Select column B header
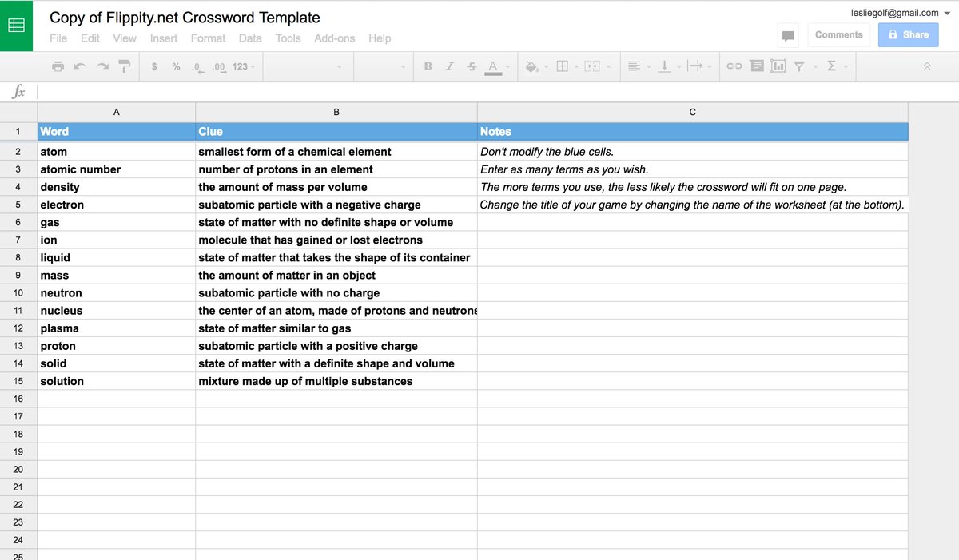Image resolution: width=959 pixels, height=560 pixels. coord(336,112)
